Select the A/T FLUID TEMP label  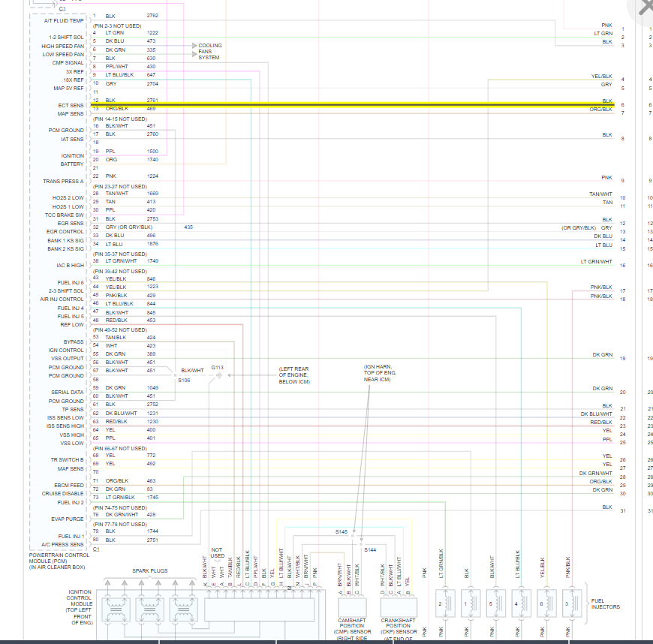[x=64, y=20]
